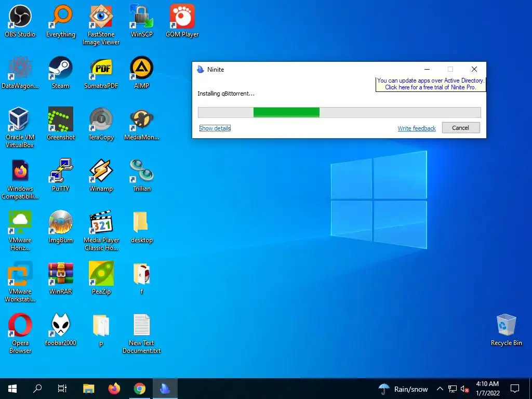Open the Windows Start menu

coord(12,389)
